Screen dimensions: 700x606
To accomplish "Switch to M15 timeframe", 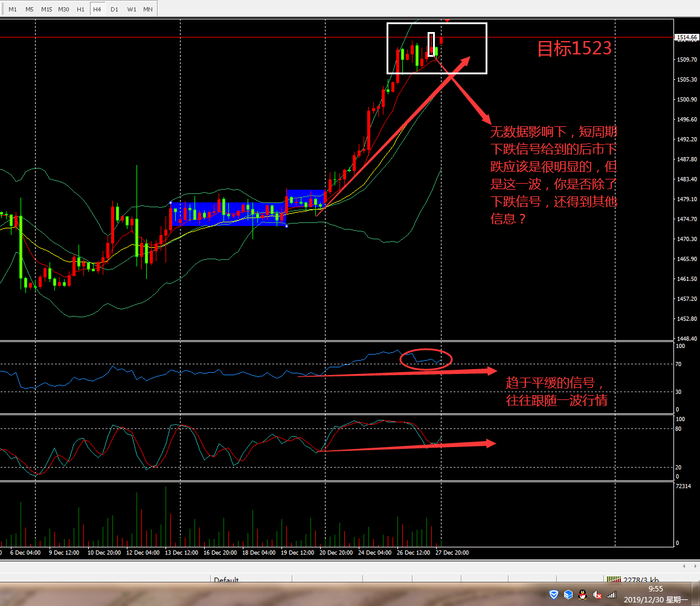I will point(46,10).
